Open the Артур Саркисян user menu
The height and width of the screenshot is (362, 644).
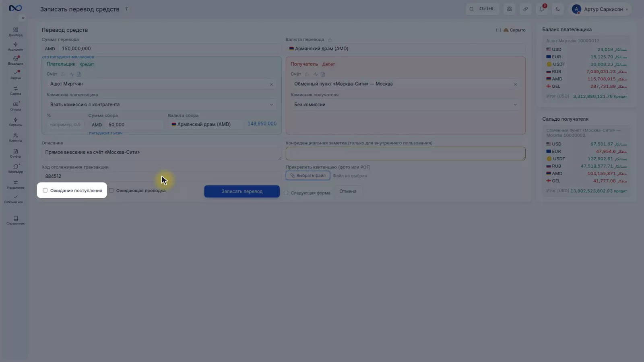pos(601,9)
